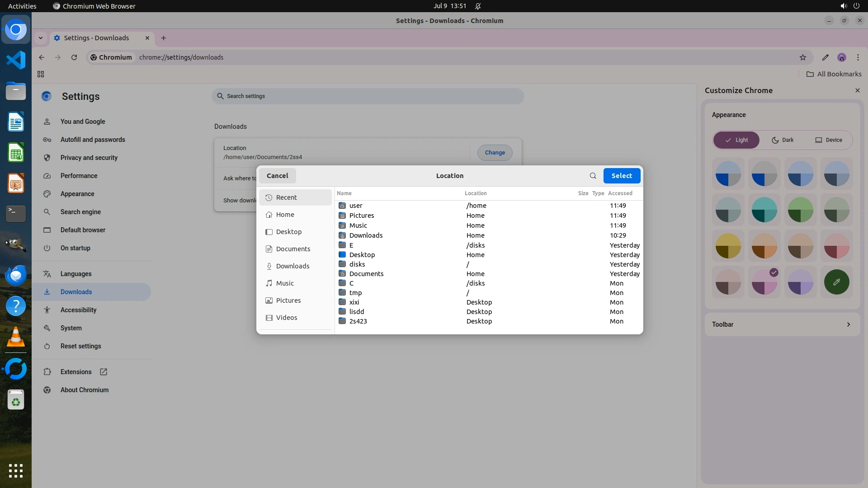
Task: Sort the file list by the Accessed column header
Action: pyautogui.click(x=620, y=193)
